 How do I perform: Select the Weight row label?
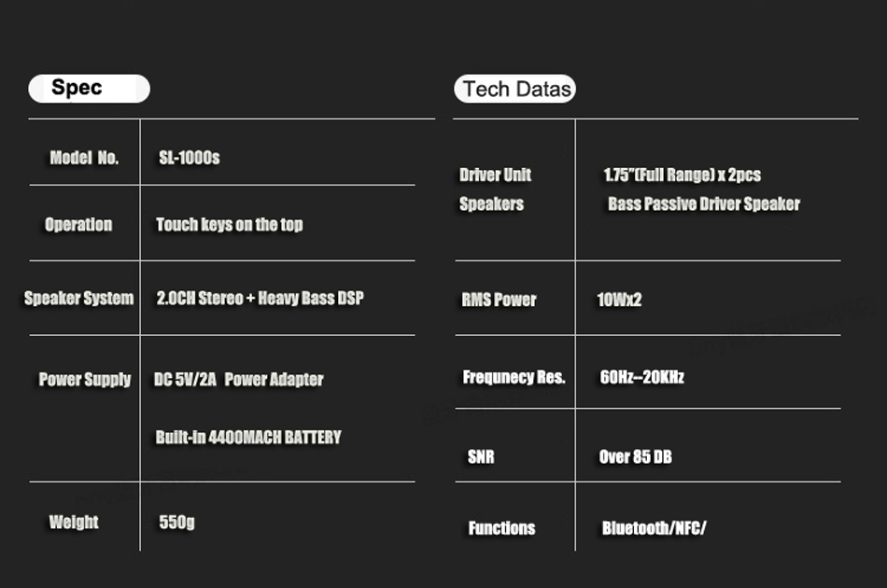[x=74, y=522]
